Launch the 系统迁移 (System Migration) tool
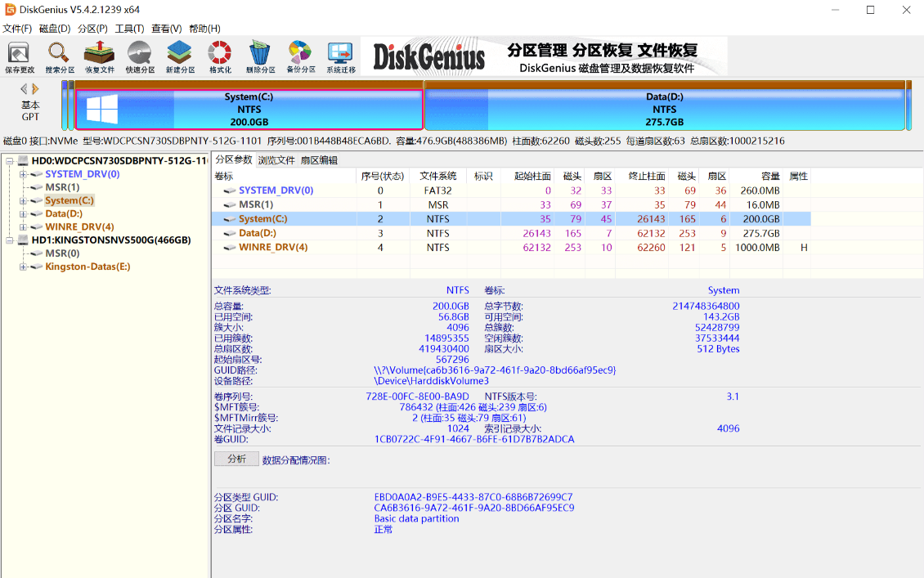The height and width of the screenshot is (578, 924). coord(340,56)
